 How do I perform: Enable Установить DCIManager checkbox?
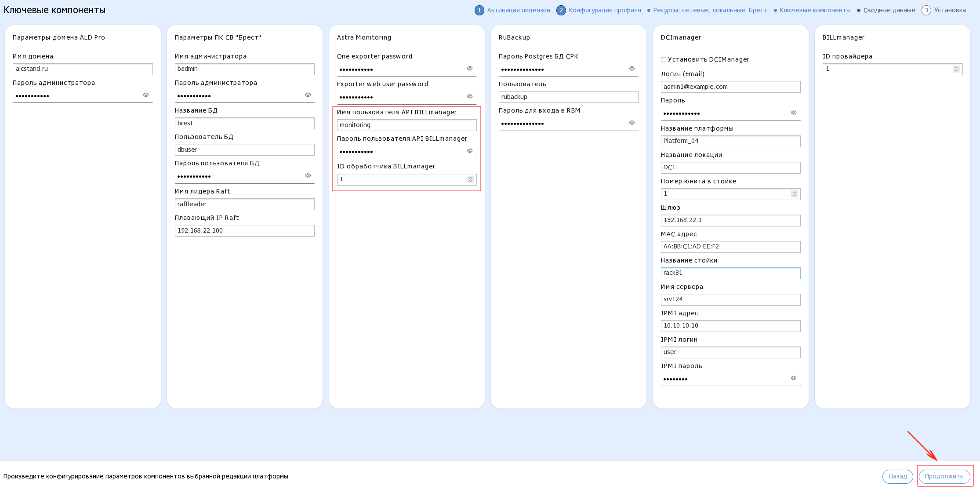coord(664,60)
